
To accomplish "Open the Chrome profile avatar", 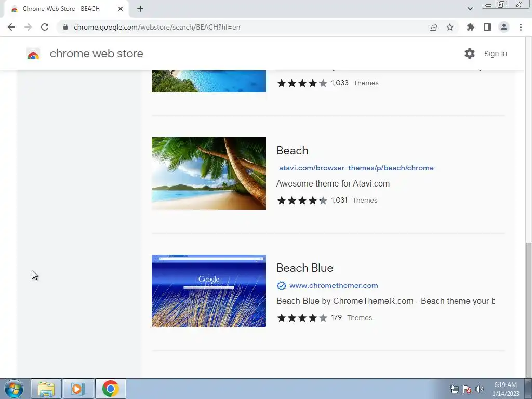I will pyautogui.click(x=504, y=27).
